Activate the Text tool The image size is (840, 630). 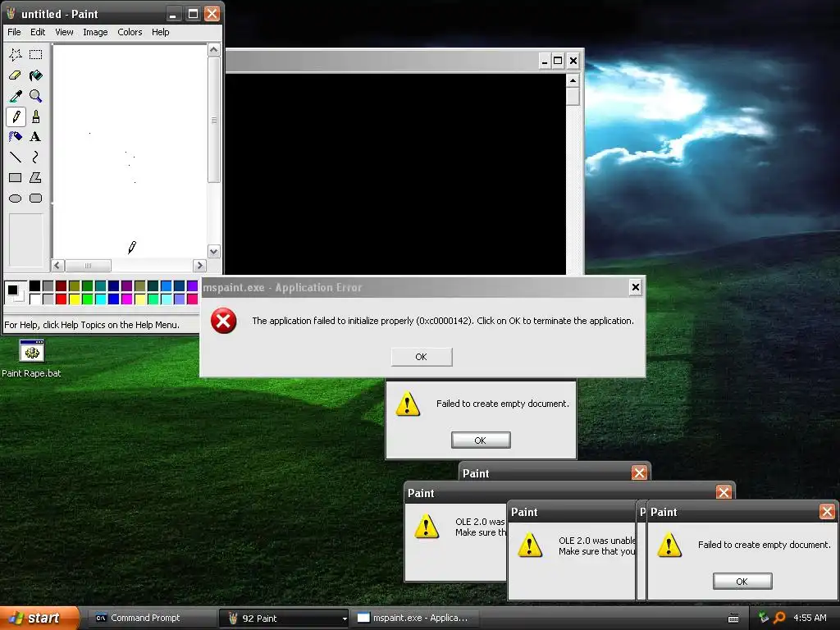click(35, 137)
